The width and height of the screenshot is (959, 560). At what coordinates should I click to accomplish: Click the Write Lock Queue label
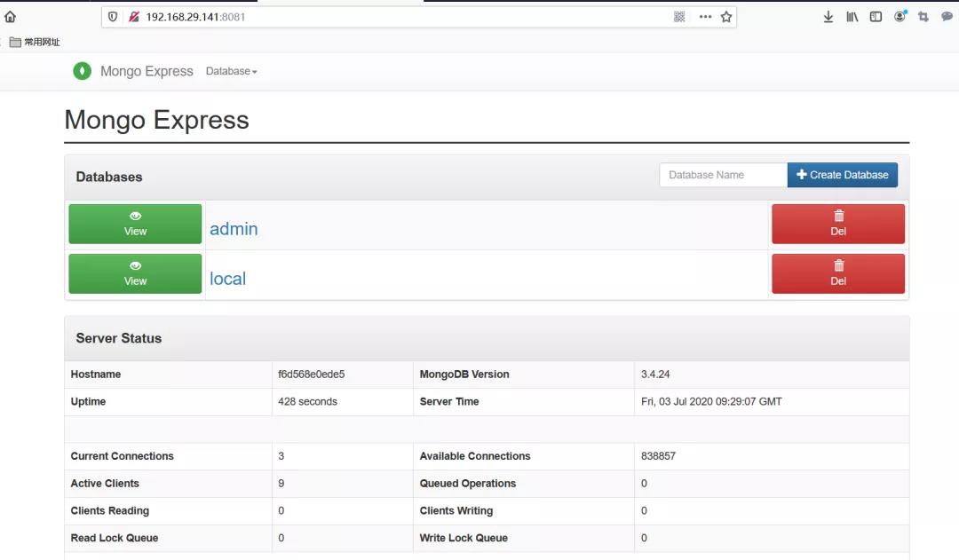pyautogui.click(x=463, y=538)
